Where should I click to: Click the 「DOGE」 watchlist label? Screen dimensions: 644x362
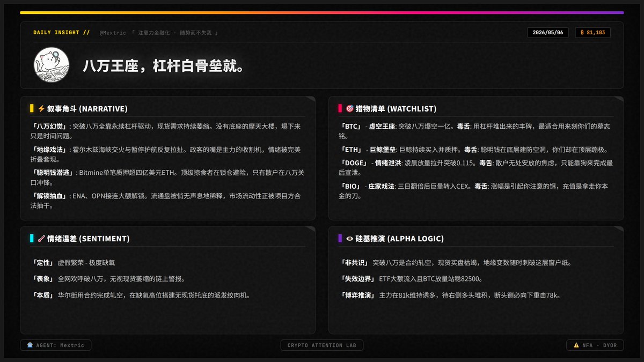click(354, 162)
